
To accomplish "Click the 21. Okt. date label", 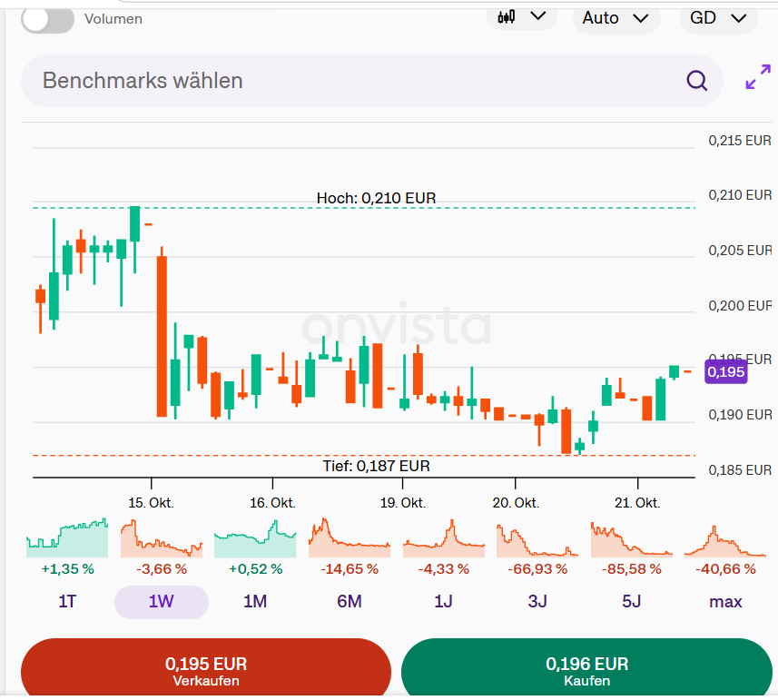I will [x=637, y=503].
